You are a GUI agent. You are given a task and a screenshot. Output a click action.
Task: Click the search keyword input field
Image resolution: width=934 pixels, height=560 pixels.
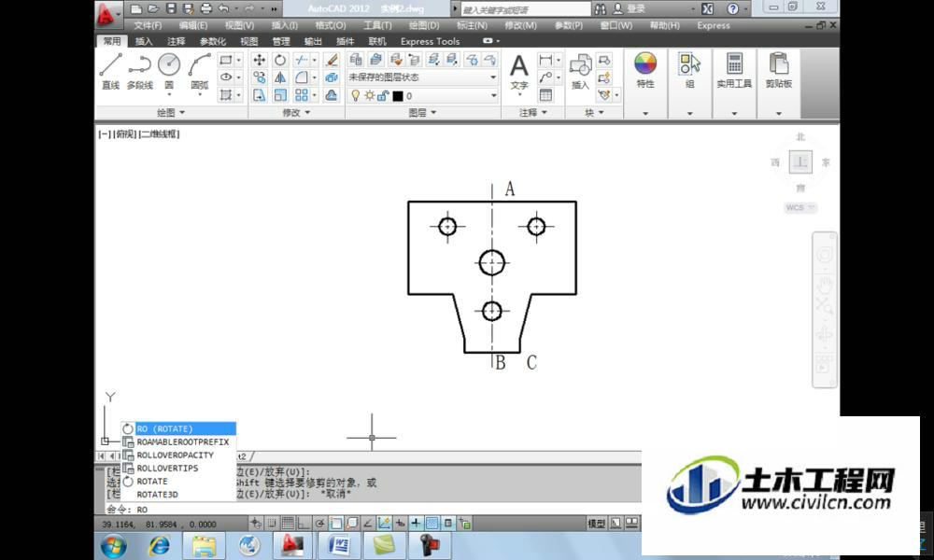click(x=525, y=9)
